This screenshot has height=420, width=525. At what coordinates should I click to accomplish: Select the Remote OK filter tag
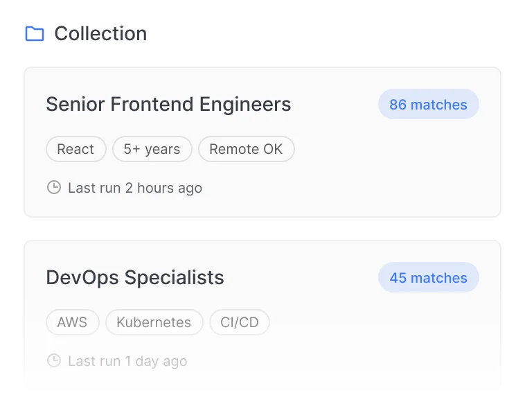tap(247, 149)
